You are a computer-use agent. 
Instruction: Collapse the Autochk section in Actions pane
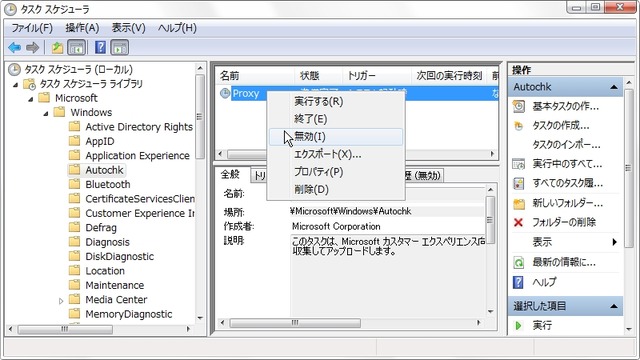click(x=614, y=87)
